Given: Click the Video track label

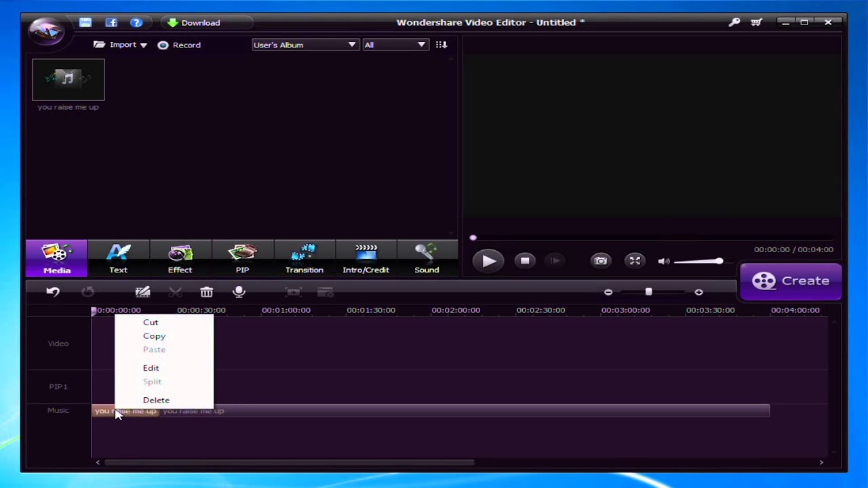Looking at the screenshot, I should tap(58, 344).
